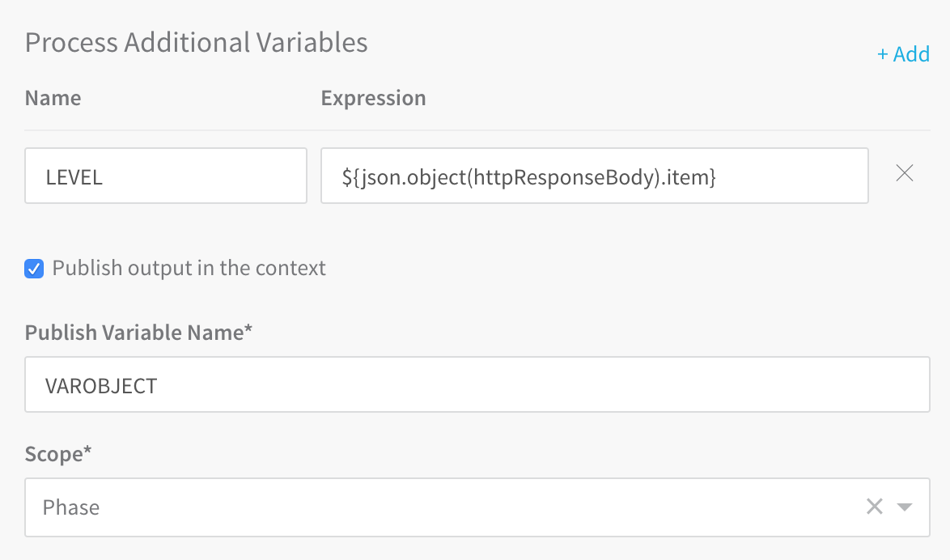This screenshot has height=560, width=950.
Task: Click the Publish Variable Name label
Action: (x=138, y=333)
